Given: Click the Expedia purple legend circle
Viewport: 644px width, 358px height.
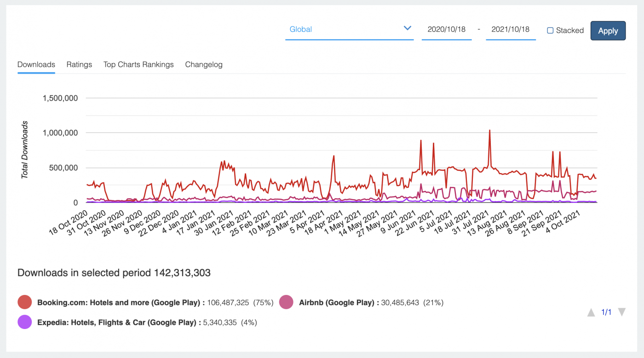Looking at the screenshot, I should [24, 322].
